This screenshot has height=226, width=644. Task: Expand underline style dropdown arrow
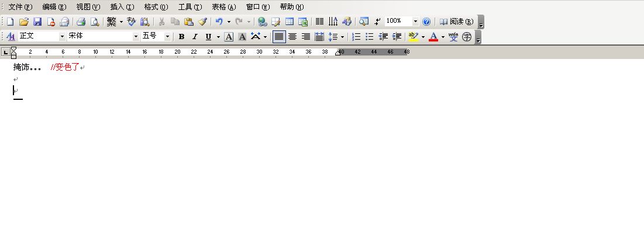tap(218, 37)
